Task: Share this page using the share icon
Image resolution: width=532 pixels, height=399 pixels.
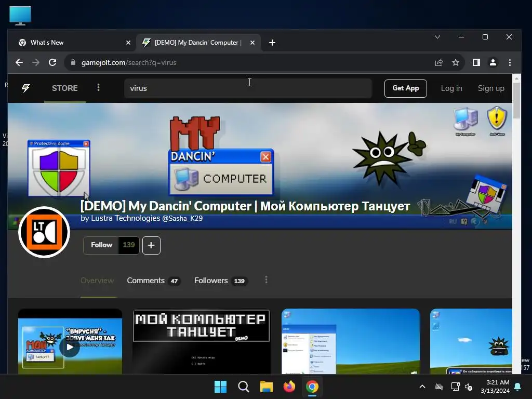Action: click(439, 62)
